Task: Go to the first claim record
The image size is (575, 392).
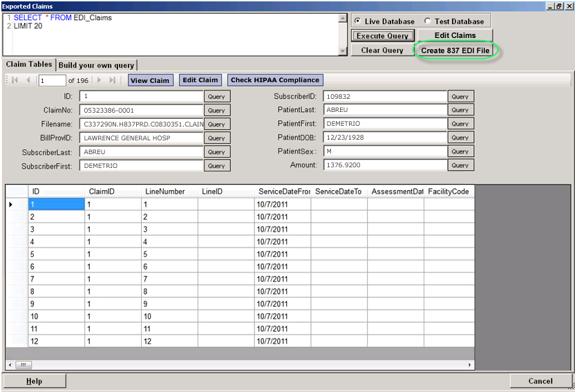Action: pos(15,80)
